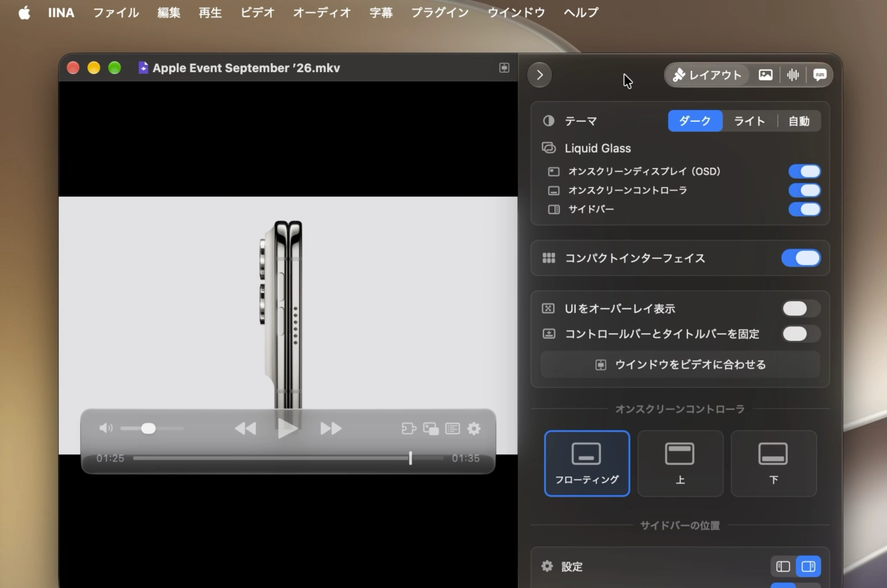Enter picture-in-picture mode
The image size is (887, 588).
click(431, 429)
